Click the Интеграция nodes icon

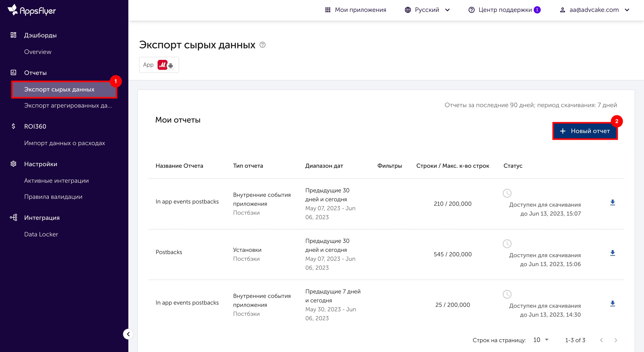[x=13, y=218]
